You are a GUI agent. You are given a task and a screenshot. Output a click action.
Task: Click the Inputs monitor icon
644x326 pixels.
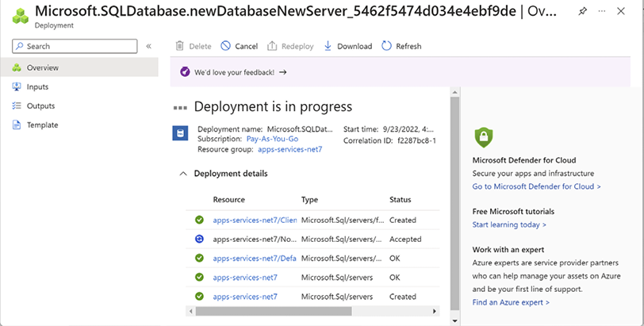pyautogui.click(x=17, y=86)
